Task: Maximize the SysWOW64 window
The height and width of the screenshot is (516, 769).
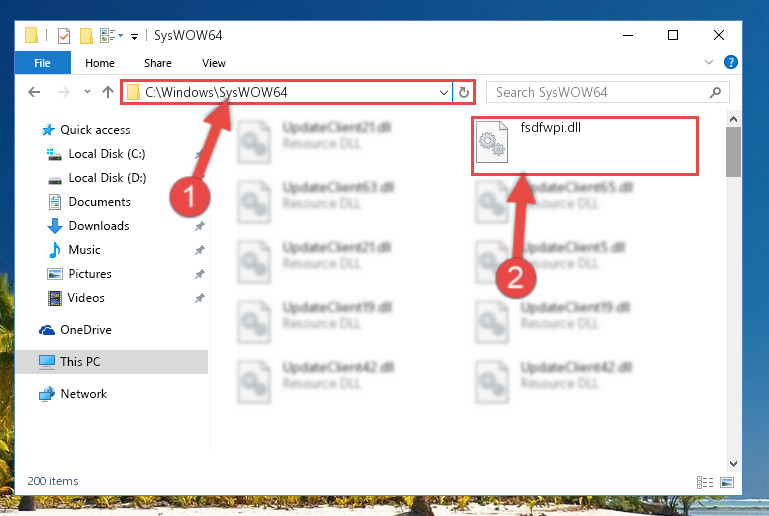Action: pyautogui.click(x=673, y=35)
